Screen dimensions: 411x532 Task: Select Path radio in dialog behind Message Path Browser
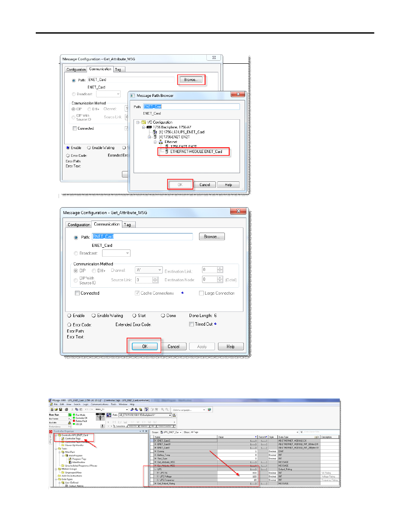coord(74,80)
